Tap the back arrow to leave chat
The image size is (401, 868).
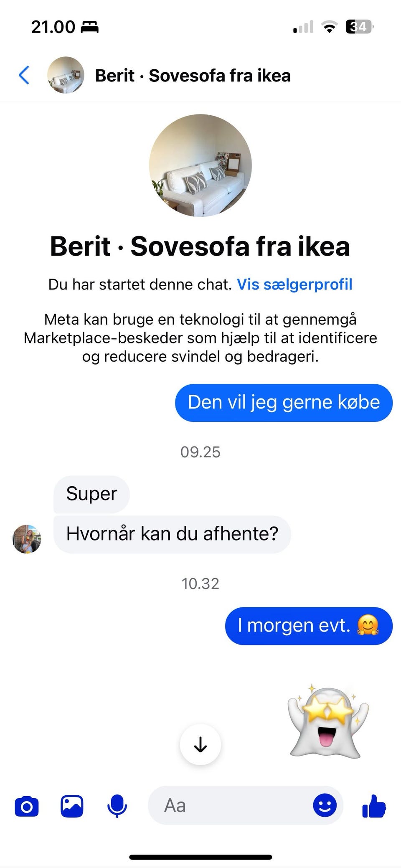tap(24, 75)
